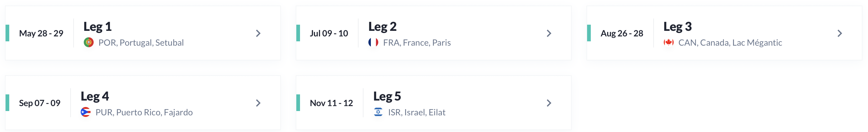Select the Leg 4 heading
The height and width of the screenshot is (132, 868).
(x=95, y=97)
